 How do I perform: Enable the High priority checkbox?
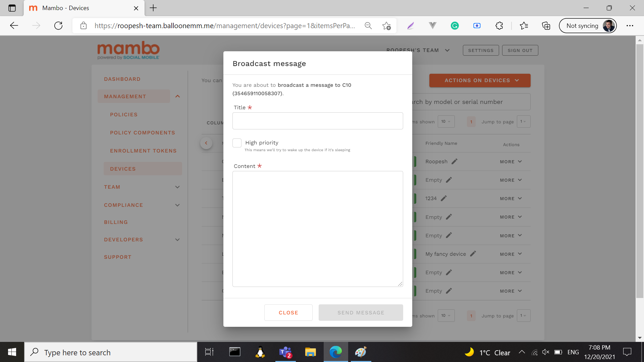237,143
